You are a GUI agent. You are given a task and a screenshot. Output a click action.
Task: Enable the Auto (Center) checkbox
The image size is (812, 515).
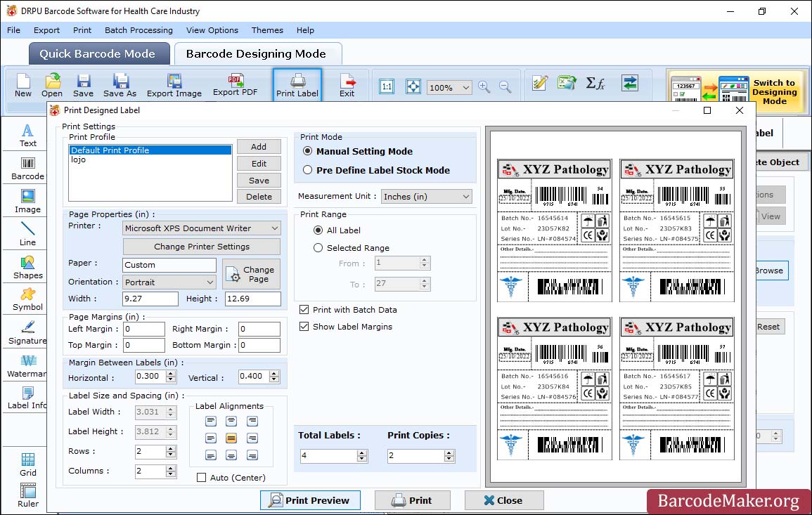pyautogui.click(x=202, y=478)
